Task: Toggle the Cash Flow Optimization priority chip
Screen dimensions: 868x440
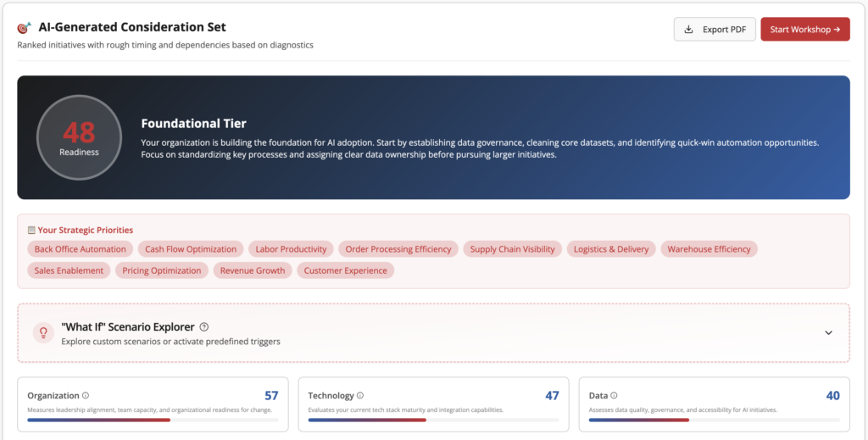Action: 191,249
